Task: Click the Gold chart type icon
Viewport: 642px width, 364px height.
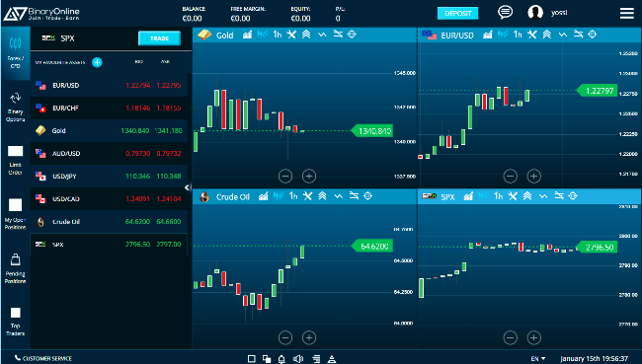Action: (247, 35)
